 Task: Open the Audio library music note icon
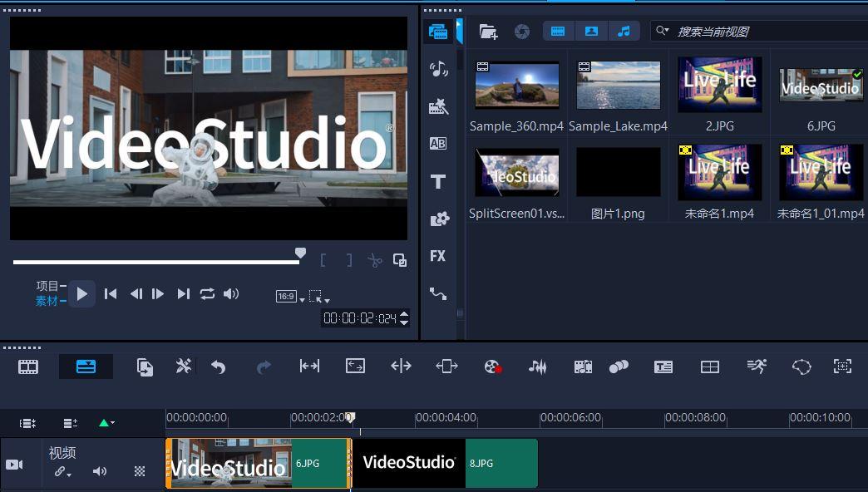pyautogui.click(x=437, y=70)
